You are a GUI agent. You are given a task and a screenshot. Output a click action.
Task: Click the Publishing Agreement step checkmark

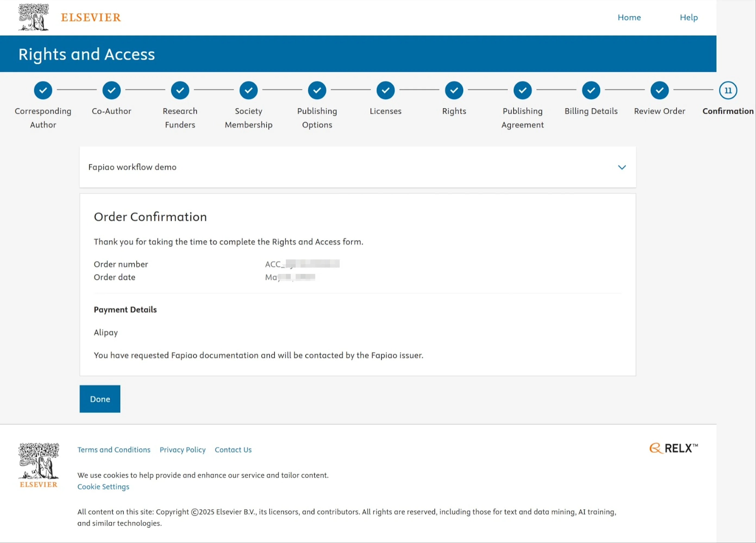(x=523, y=90)
